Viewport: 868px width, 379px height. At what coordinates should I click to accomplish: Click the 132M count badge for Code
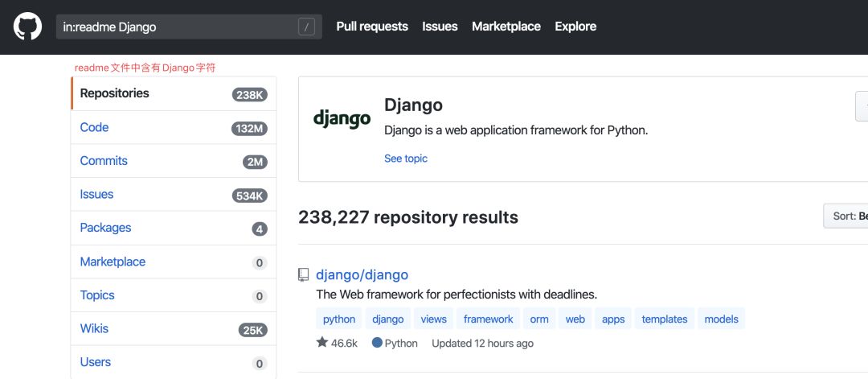coord(250,129)
